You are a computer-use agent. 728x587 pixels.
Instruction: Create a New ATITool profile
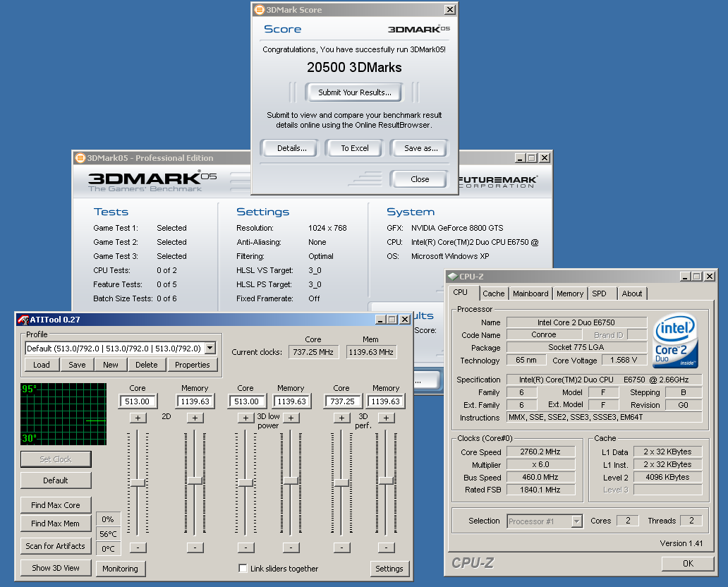click(111, 365)
